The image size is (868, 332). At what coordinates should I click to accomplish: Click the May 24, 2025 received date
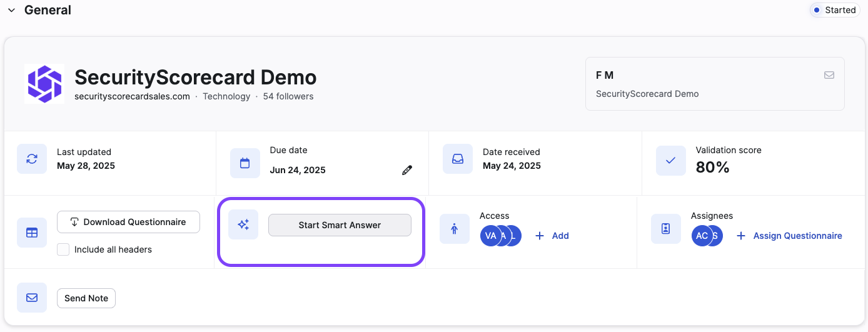click(x=512, y=166)
